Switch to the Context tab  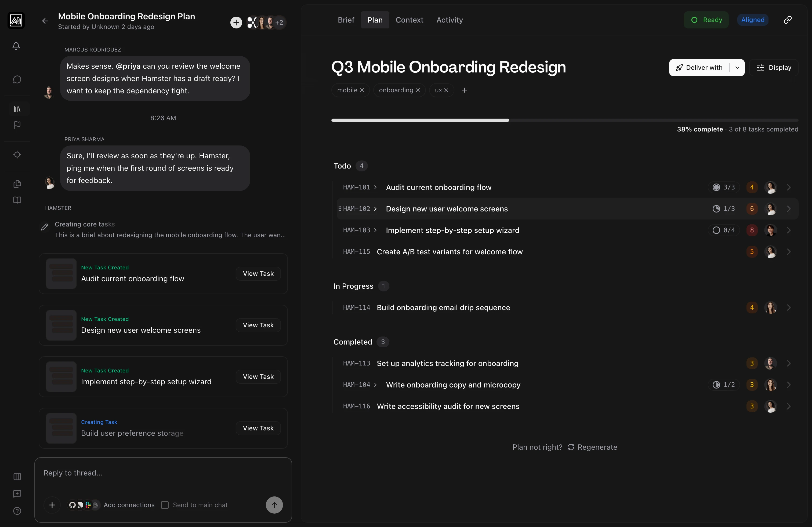pos(409,20)
